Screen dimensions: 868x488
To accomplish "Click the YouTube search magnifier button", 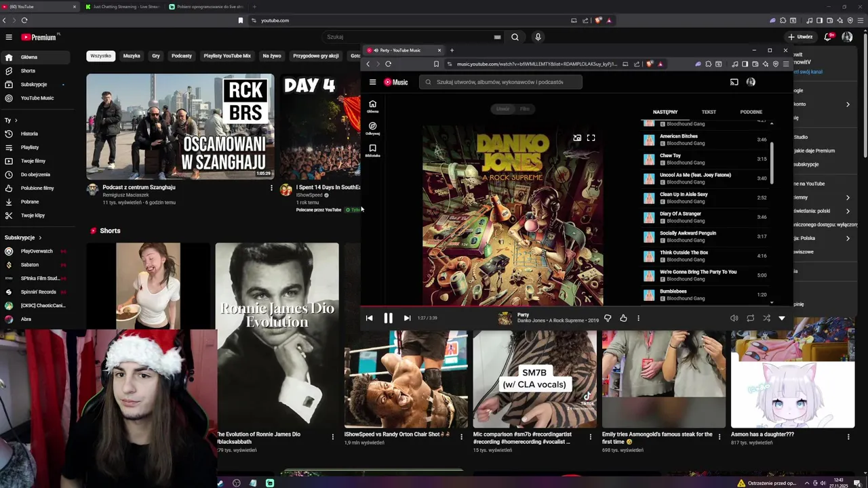I will (515, 37).
